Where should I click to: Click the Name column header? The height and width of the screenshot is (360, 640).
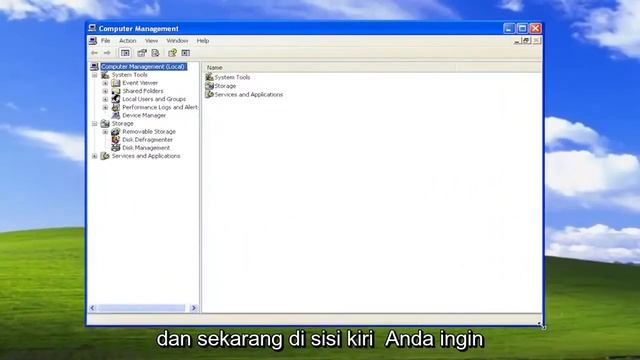pyautogui.click(x=330, y=67)
